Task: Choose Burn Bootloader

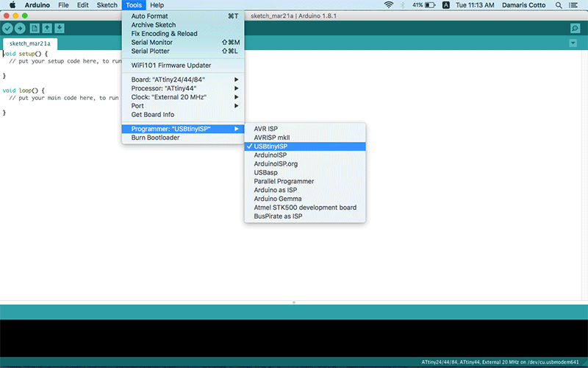Action: tap(183, 138)
